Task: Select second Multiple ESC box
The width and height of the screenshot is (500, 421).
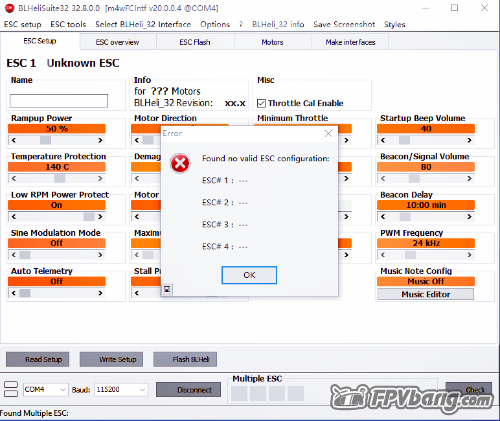Action: (258, 393)
